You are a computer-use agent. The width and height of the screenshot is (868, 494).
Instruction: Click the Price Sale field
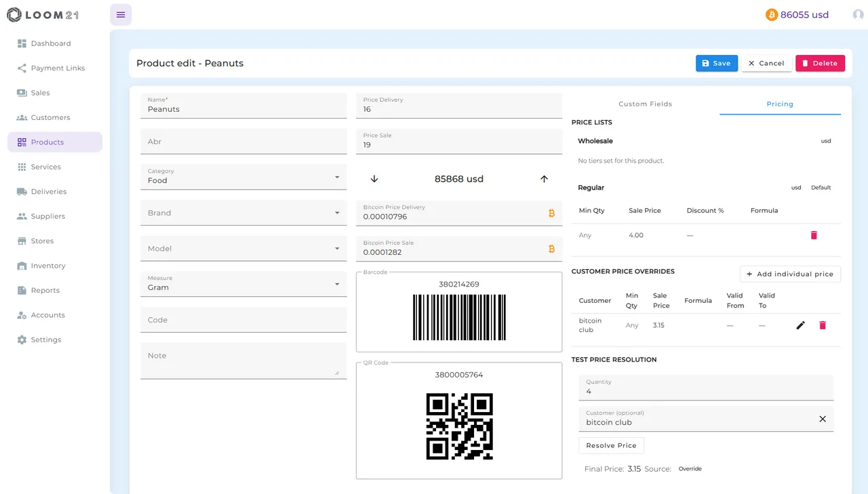coord(459,142)
